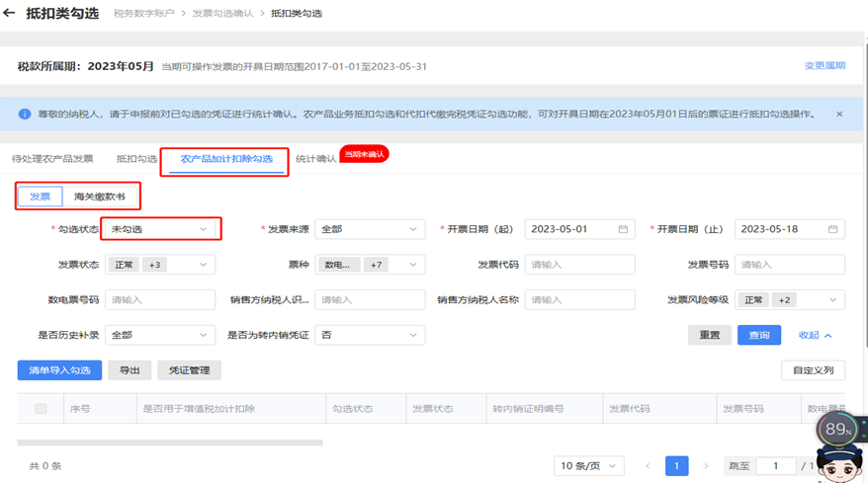This screenshot has height=483, width=868.
Task: Click 发票勾选确认 breadcrumb link
Action: pos(222,13)
